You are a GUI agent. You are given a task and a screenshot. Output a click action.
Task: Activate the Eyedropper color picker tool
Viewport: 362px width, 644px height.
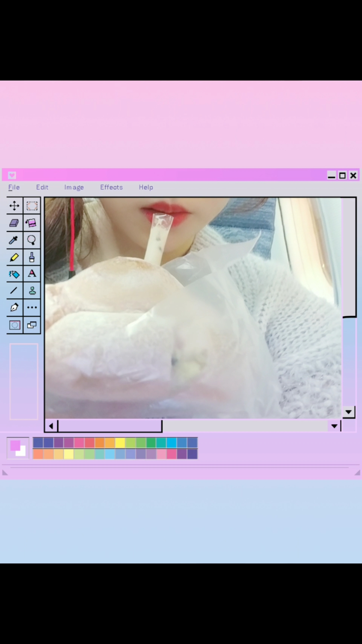(x=14, y=240)
